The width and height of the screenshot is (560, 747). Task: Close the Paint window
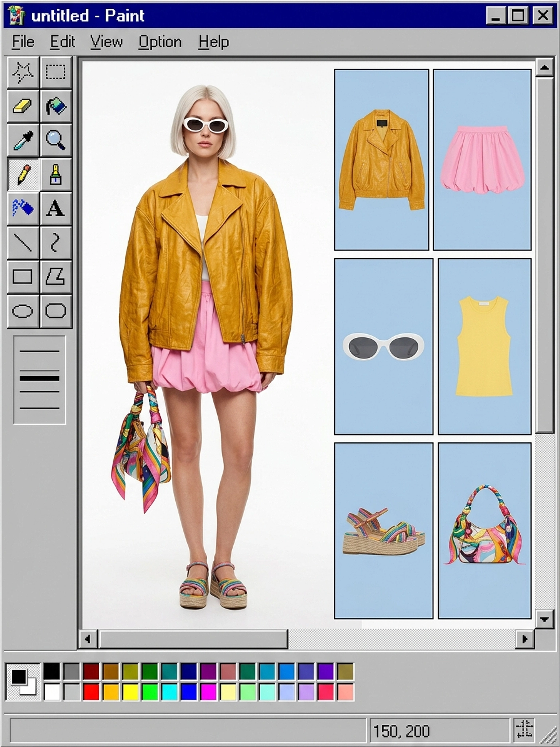pyautogui.click(x=542, y=16)
